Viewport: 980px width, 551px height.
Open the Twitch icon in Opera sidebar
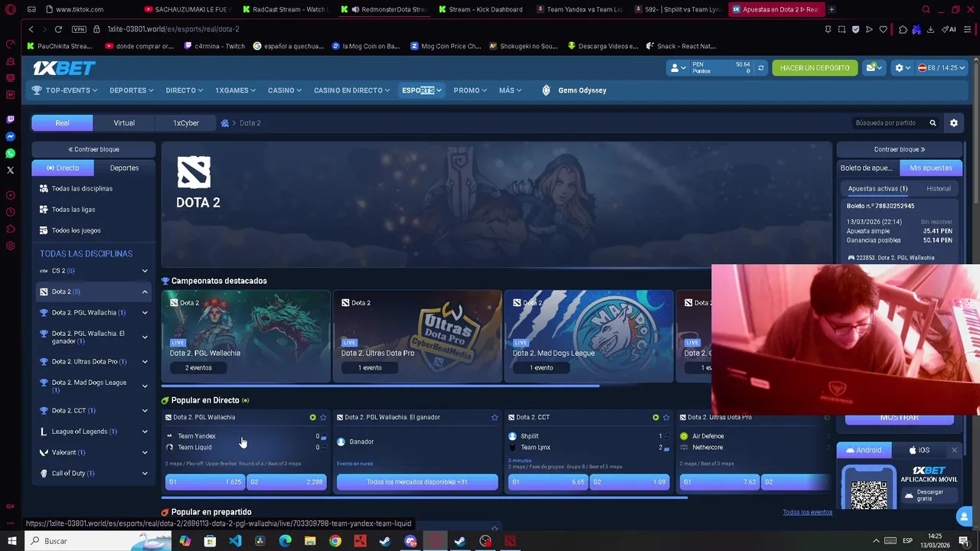[x=10, y=119]
